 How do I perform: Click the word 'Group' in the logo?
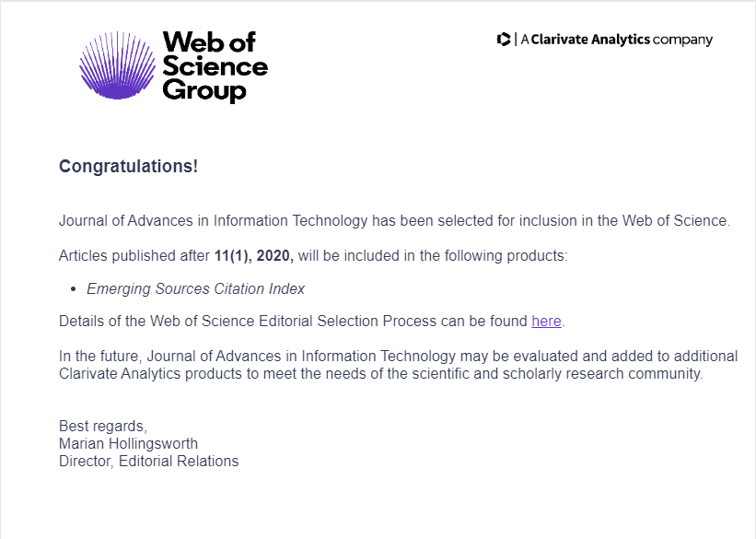coord(204,90)
